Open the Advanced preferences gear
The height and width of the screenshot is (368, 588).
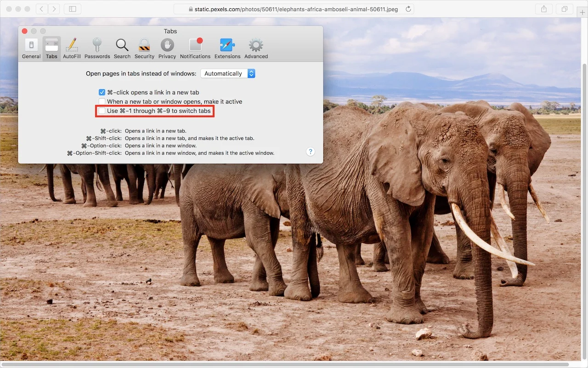(x=256, y=48)
